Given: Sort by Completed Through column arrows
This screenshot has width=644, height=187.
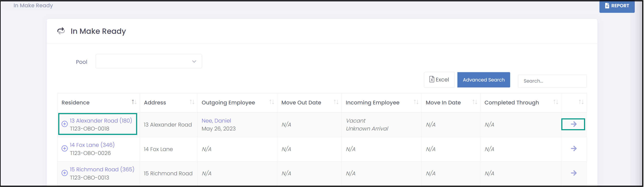Looking at the screenshot, I should click(x=556, y=102).
